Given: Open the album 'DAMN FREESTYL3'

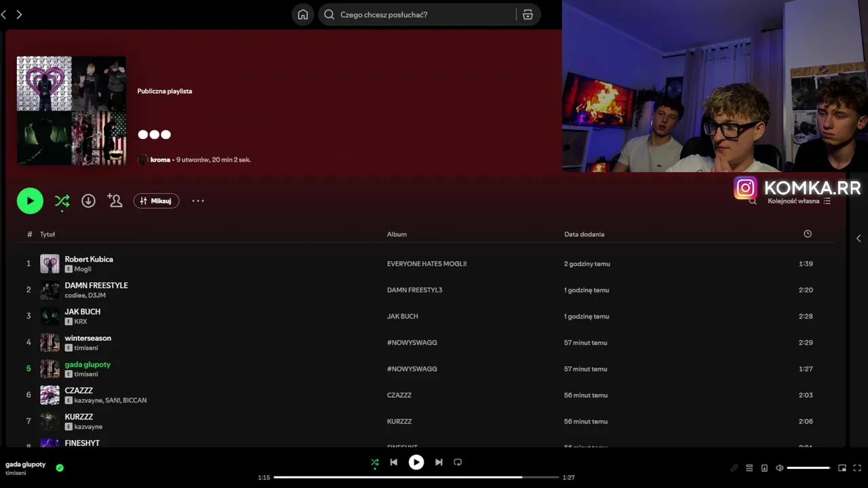Looking at the screenshot, I should [414, 290].
